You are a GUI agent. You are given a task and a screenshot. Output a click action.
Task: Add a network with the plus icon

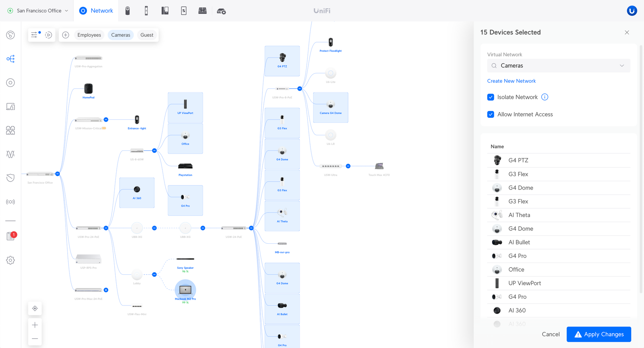coord(66,35)
